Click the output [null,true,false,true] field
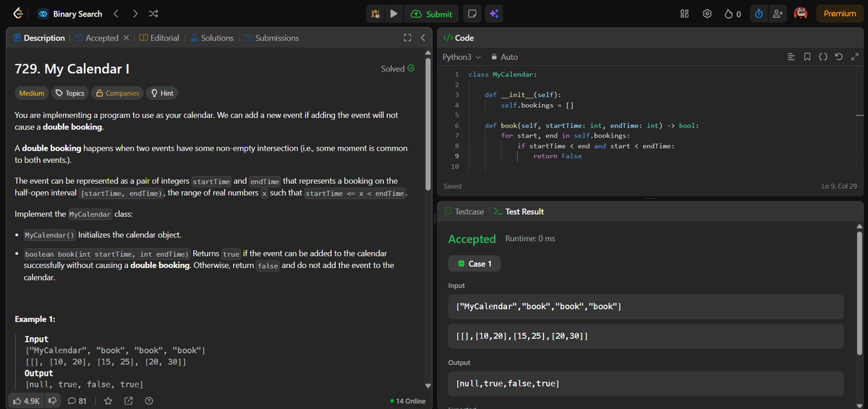 (x=646, y=383)
